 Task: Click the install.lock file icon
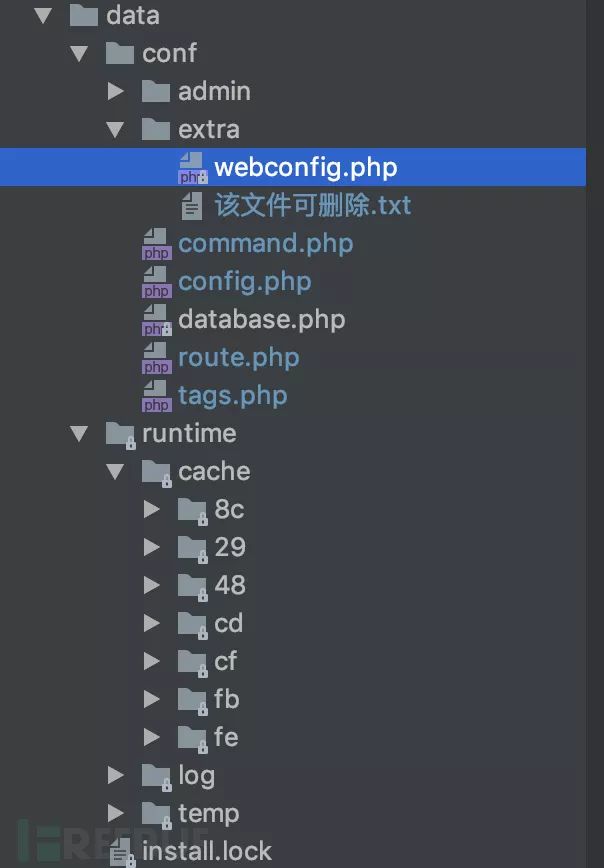(x=121, y=852)
